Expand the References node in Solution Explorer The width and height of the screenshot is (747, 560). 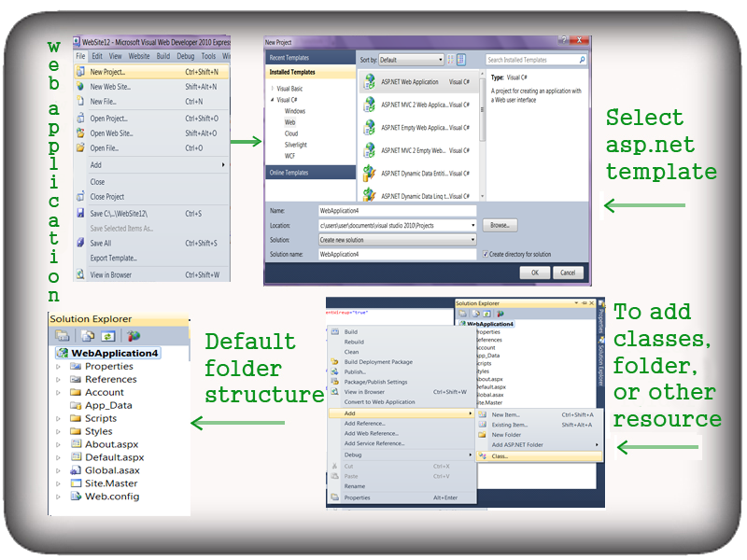coord(58,379)
